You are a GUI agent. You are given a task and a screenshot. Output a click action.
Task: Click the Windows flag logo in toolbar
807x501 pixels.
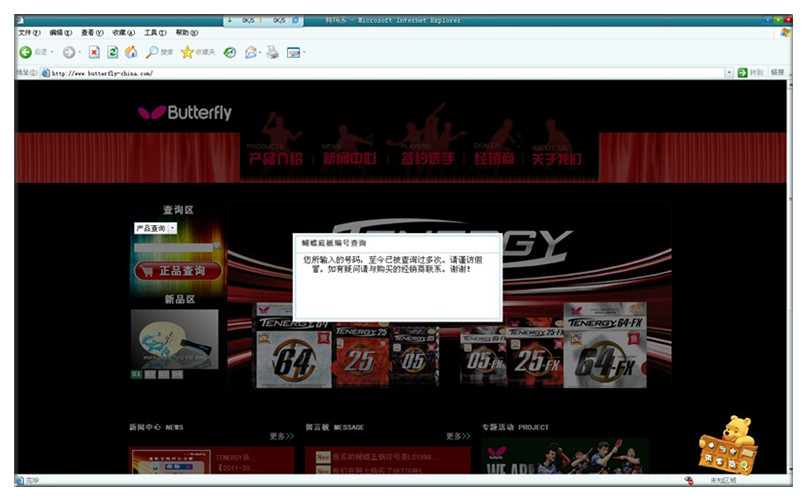click(785, 32)
